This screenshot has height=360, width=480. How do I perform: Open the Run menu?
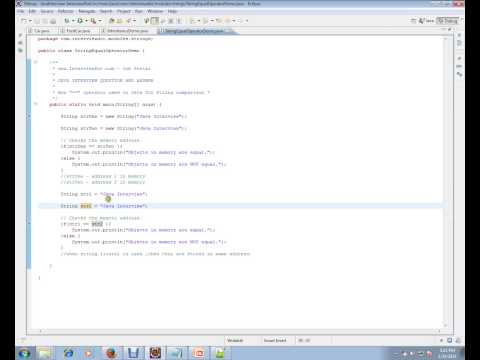139,11
